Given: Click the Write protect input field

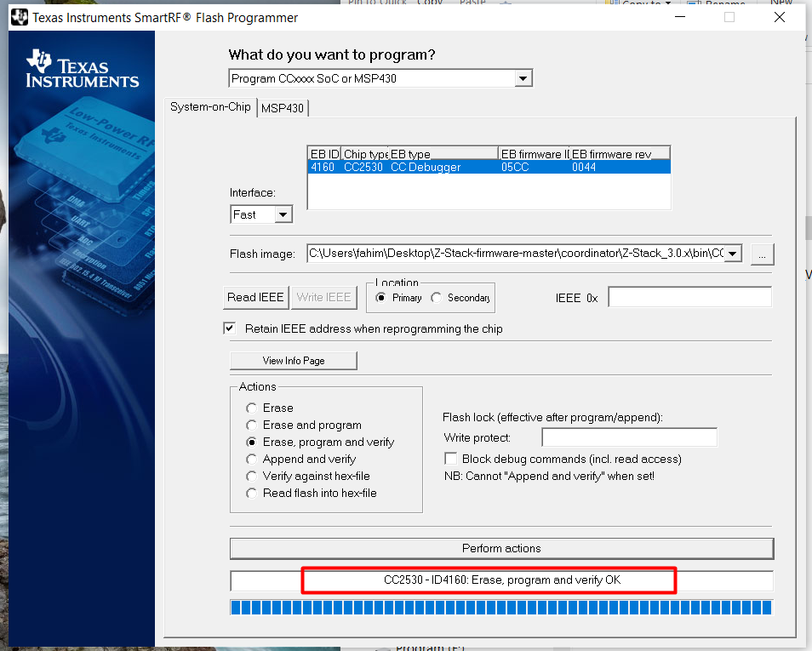Looking at the screenshot, I should pyautogui.click(x=629, y=437).
